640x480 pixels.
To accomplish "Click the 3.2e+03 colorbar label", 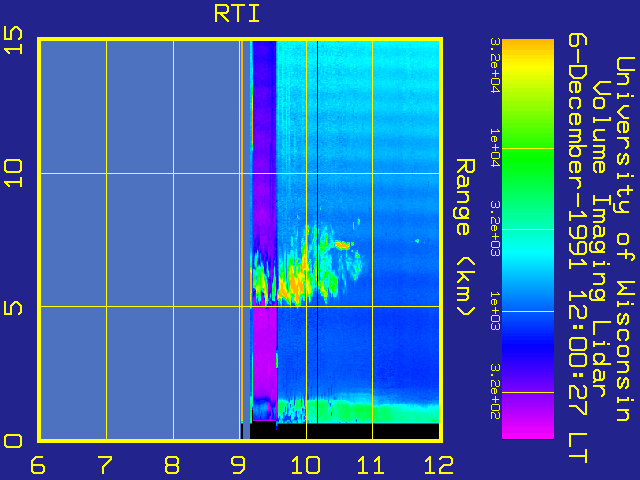I will pyautogui.click(x=495, y=229).
